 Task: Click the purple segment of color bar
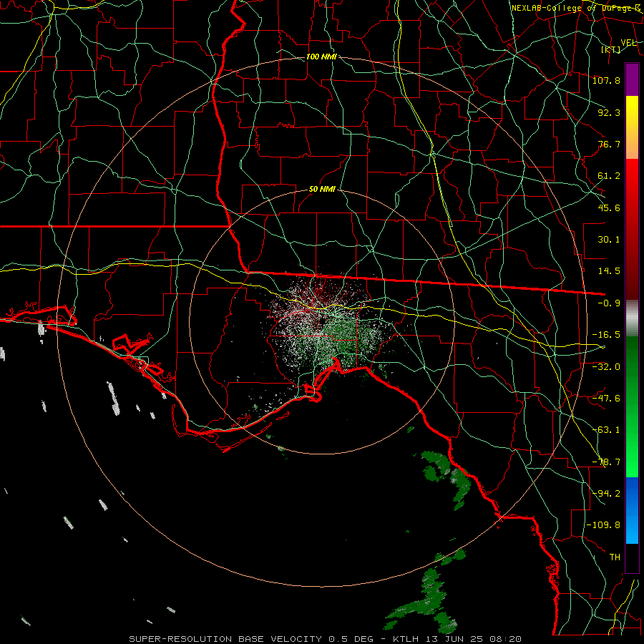(x=632, y=79)
